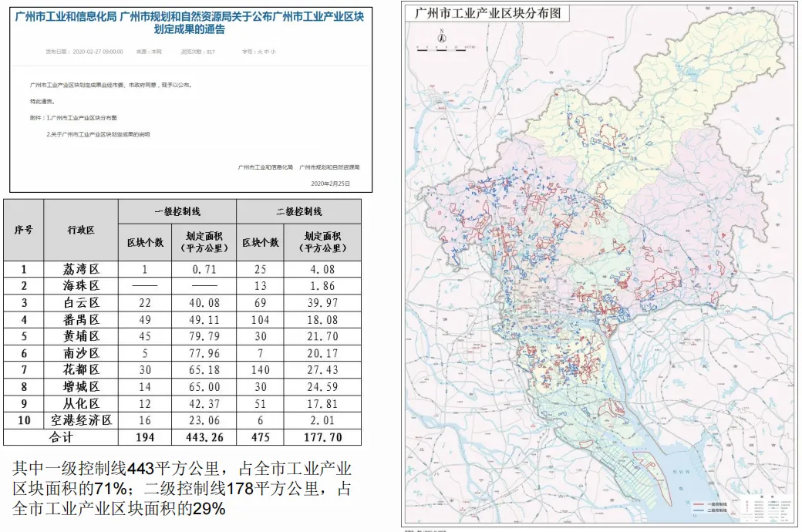802x532 pixels.
Task: Select the 番禺区 row name cell
Action: pos(81,320)
